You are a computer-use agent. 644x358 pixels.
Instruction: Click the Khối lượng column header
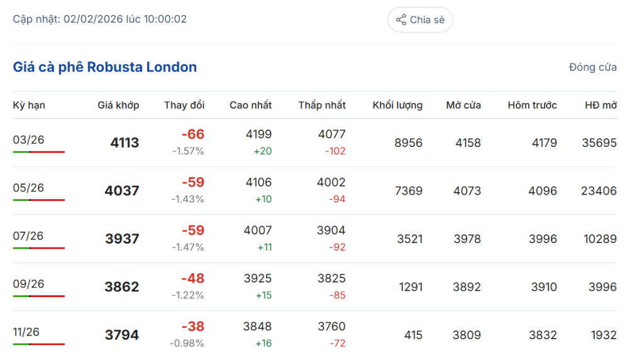click(397, 105)
